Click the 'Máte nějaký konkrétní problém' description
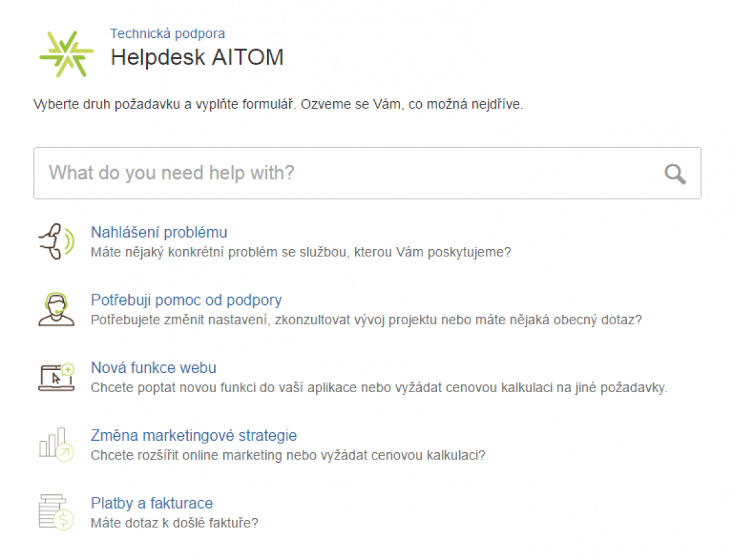Screen dimensions: 733x560 [x=301, y=252]
